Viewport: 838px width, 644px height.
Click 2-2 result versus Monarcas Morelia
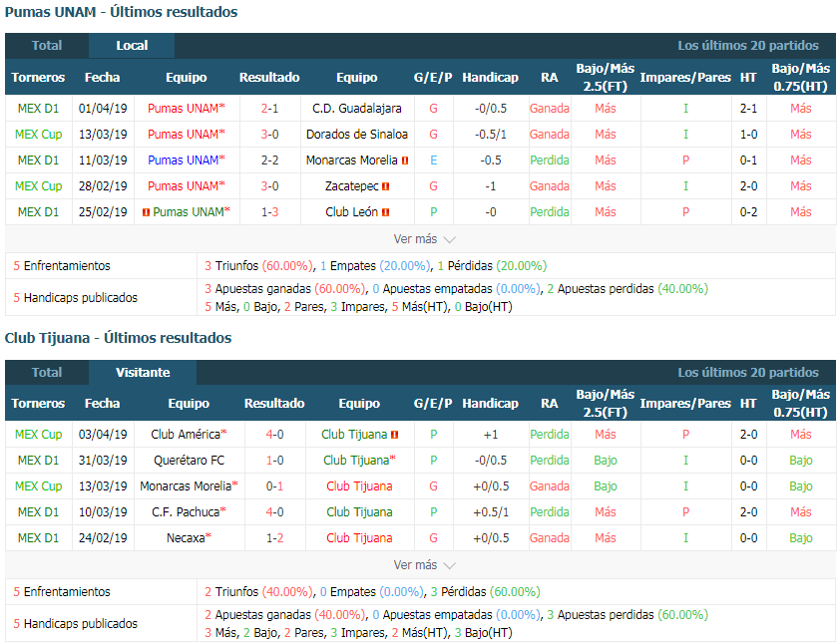click(x=269, y=161)
